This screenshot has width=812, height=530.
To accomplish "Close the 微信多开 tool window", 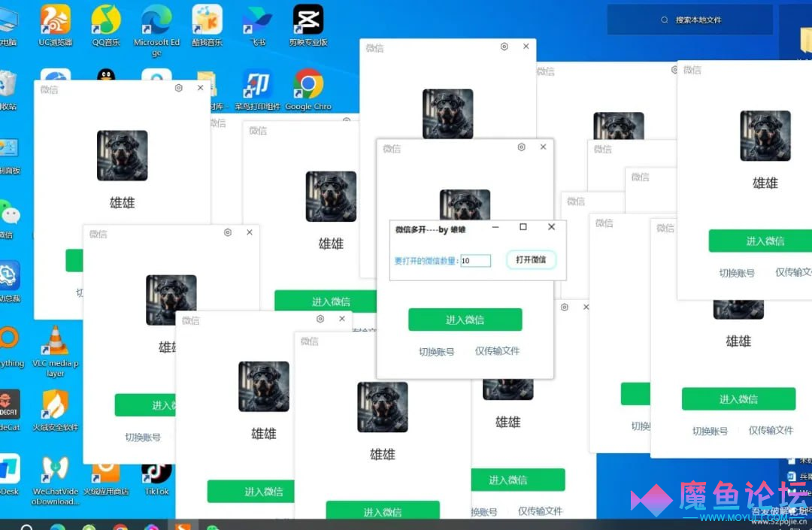I will [552, 227].
